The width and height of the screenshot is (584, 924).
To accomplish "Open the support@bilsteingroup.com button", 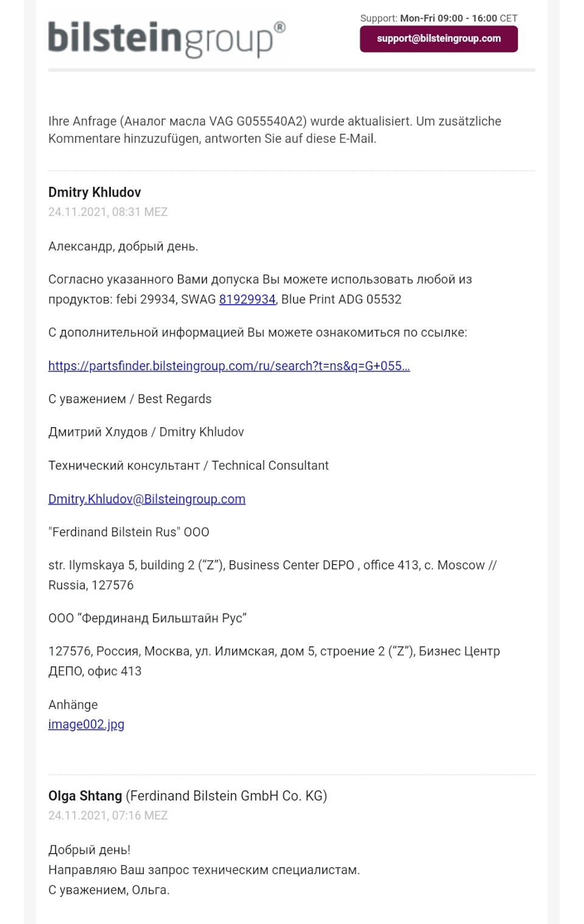I will coord(439,39).
